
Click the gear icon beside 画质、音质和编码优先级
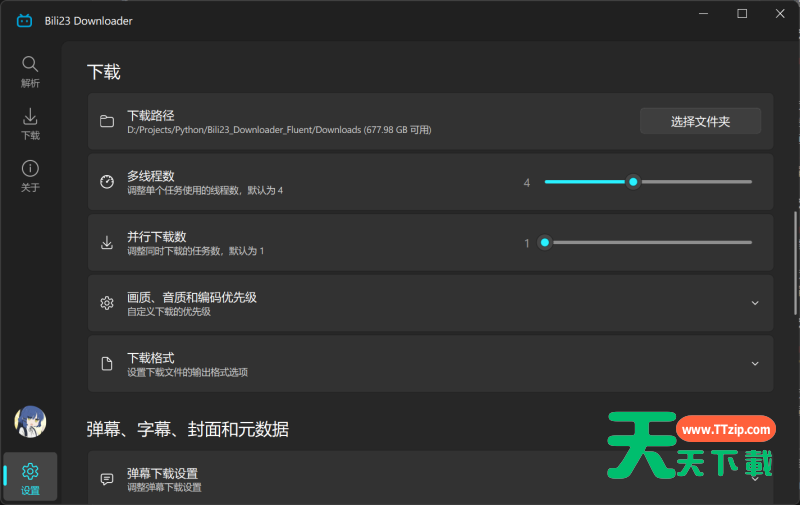tap(107, 303)
